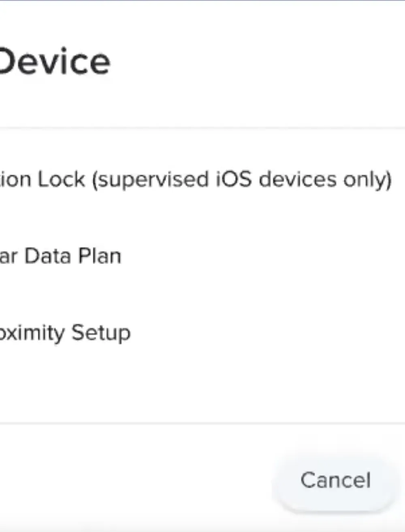Click the Proximity Setup label
This screenshot has width=405, height=532.
pyautogui.click(x=65, y=332)
